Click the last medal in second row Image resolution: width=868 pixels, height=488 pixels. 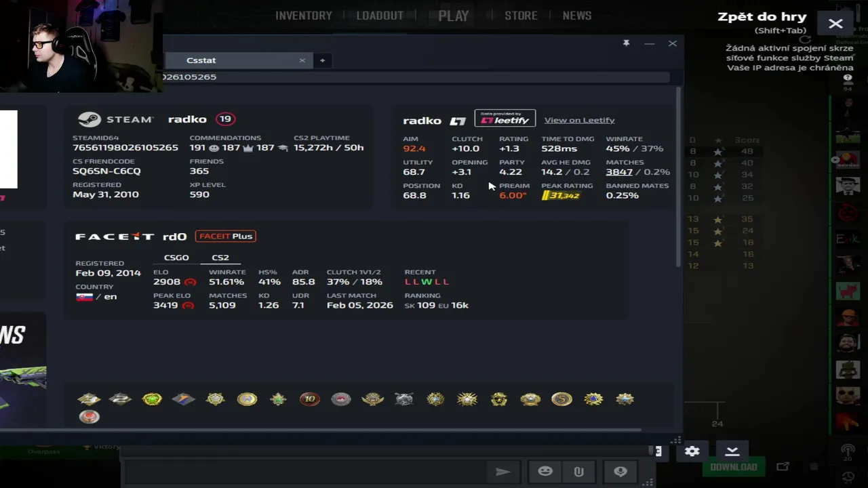click(89, 417)
